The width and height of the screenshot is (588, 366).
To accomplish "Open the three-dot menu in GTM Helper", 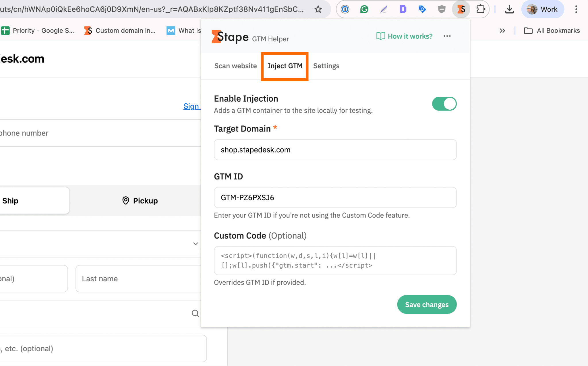I will pyautogui.click(x=447, y=36).
